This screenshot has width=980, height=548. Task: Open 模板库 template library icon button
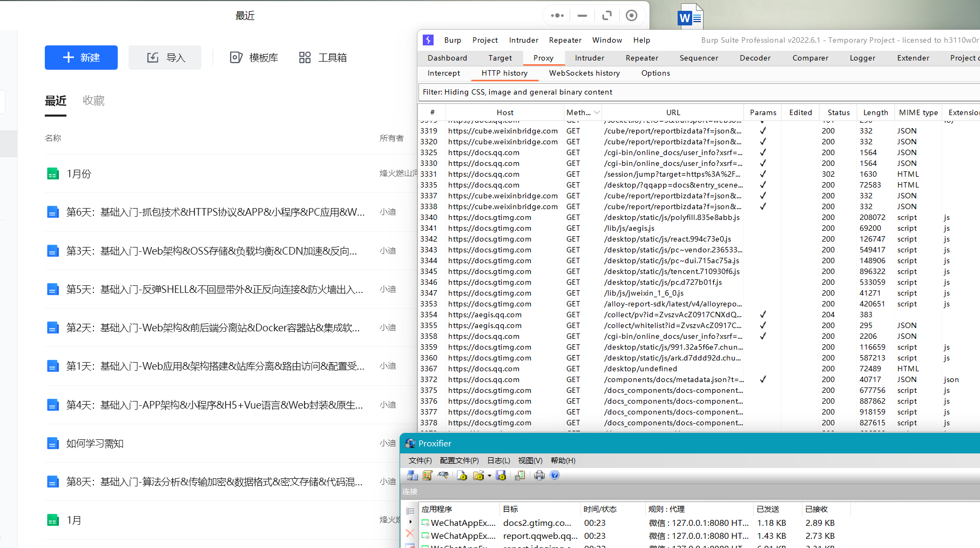tap(254, 57)
